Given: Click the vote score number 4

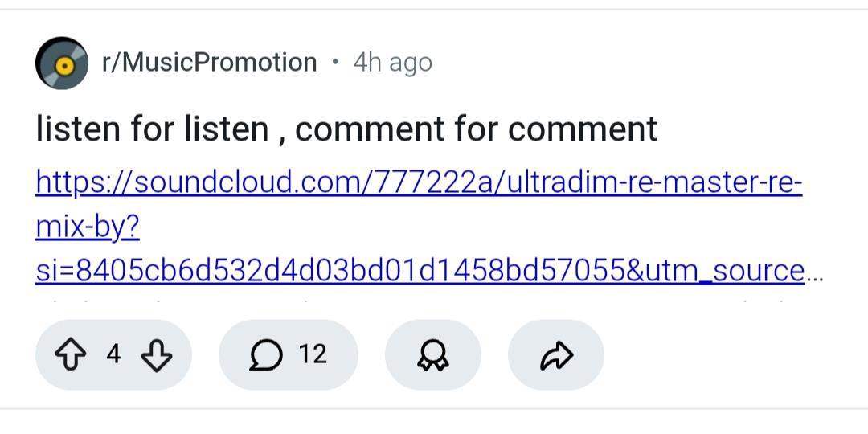Looking at the screenshot, I should pos(113,354).
